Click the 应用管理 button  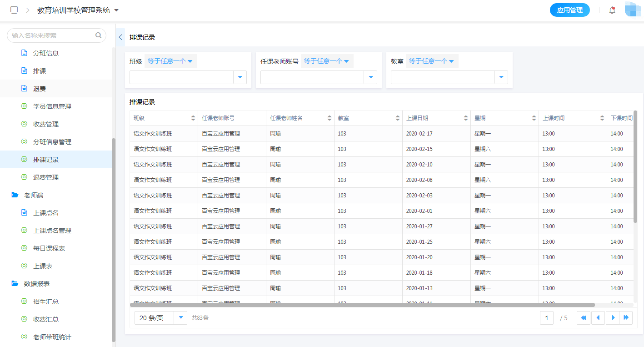pyautogui.click(x=569, y=10)
